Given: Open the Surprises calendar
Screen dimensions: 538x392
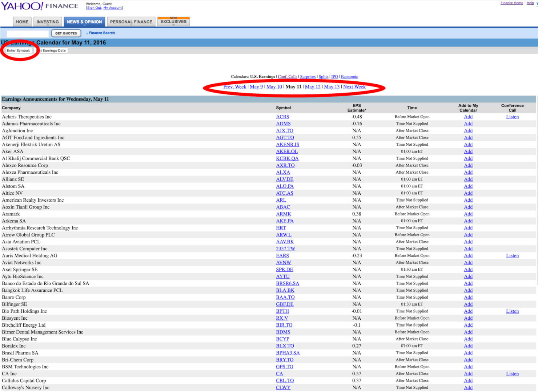Looking at the screenshot, I should tap(308, 77).
